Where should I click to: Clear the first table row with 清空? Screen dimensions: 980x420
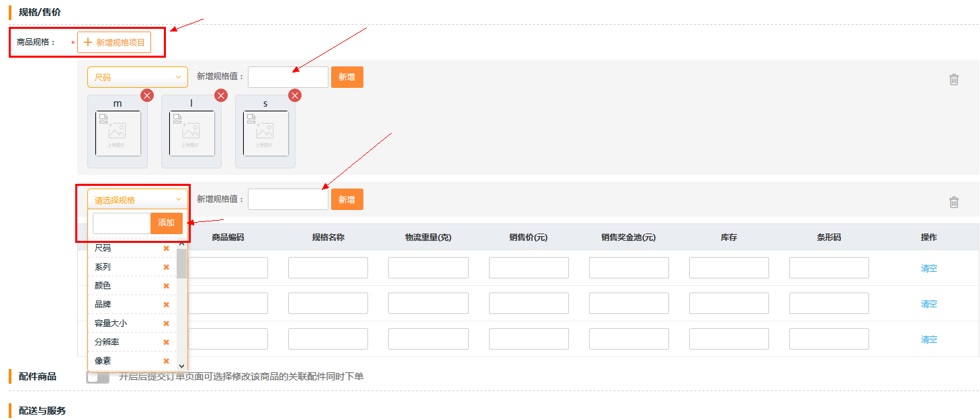point(928,268)
